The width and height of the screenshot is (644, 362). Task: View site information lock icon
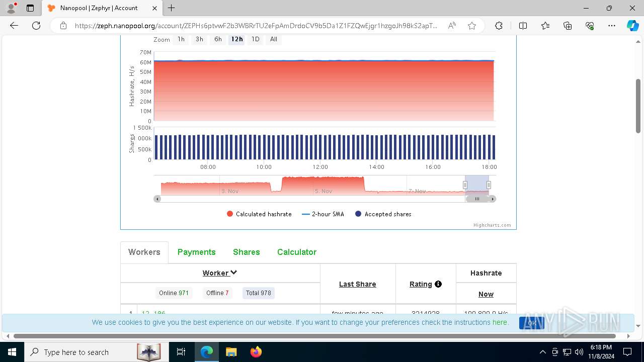[x=63, y=26]
